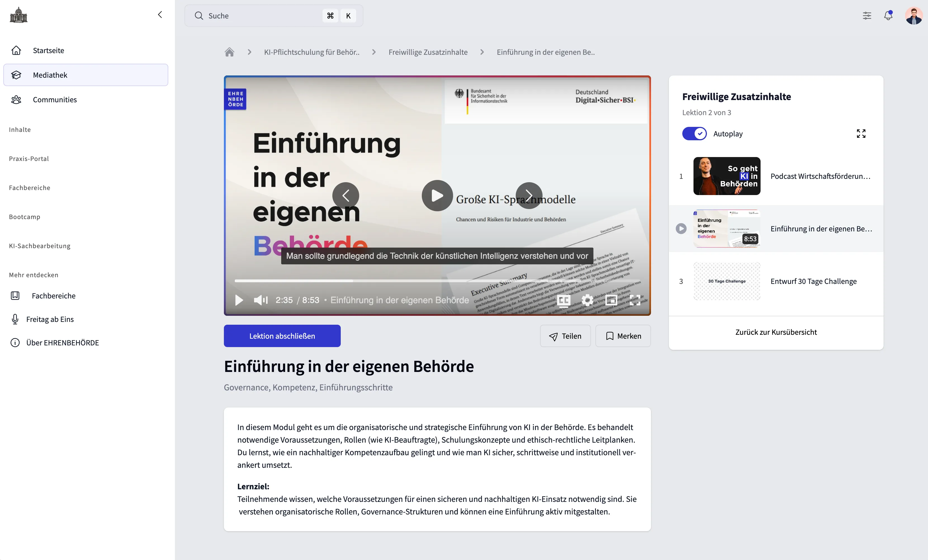This screenshot has height=560, width=928.
Task: Enable picture-in-picture mode in player
Action: 611,300
